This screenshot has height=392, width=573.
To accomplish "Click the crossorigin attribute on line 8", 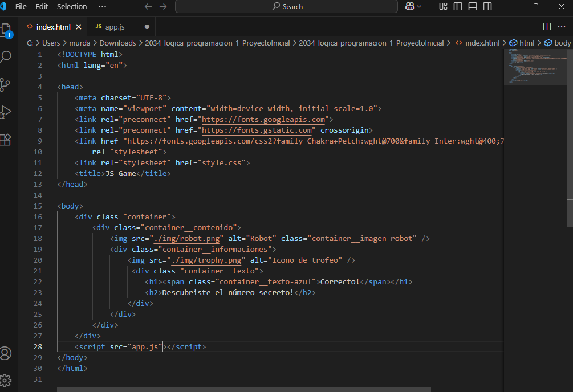I will pos(344,130).
